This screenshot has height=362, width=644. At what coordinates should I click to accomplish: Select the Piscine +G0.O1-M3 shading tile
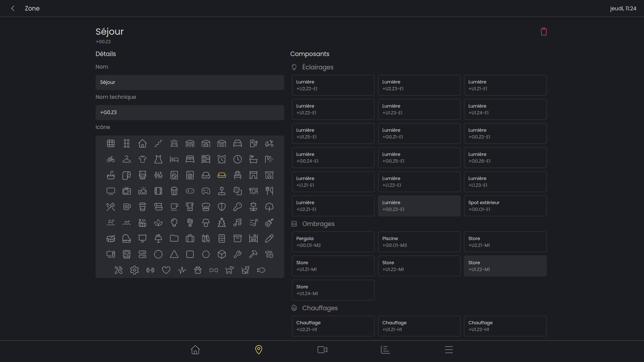(x=419, y=242)
